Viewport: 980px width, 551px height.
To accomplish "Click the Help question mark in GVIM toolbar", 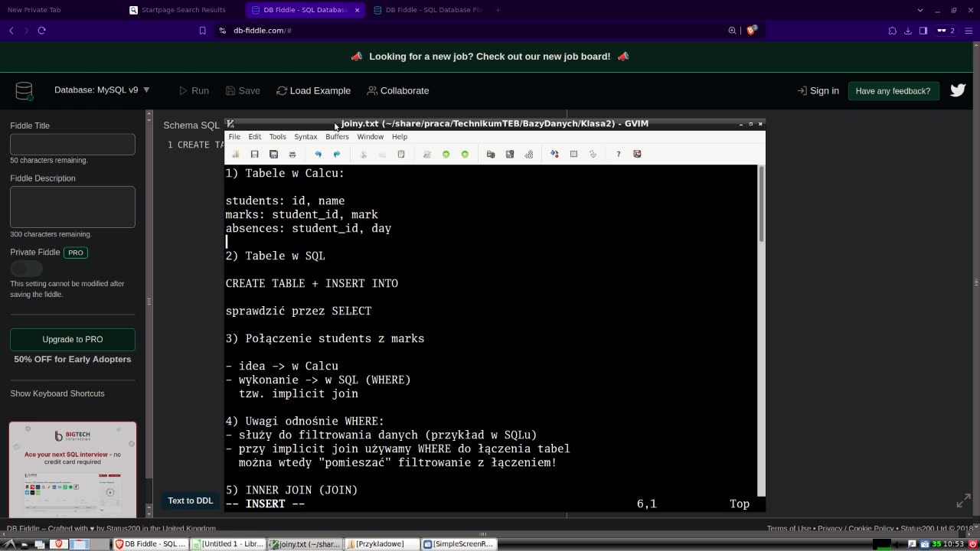I will 619,154.
